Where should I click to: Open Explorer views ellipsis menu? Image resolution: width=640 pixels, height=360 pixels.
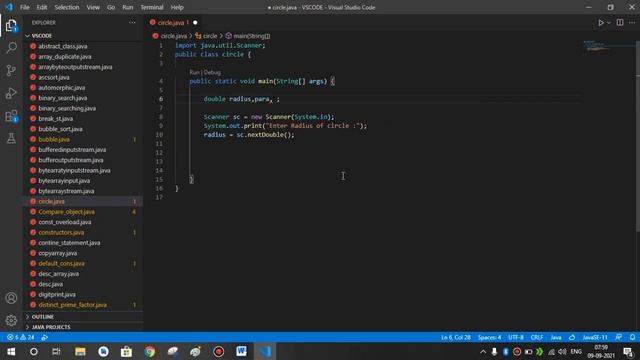click(x=132, y=23)
